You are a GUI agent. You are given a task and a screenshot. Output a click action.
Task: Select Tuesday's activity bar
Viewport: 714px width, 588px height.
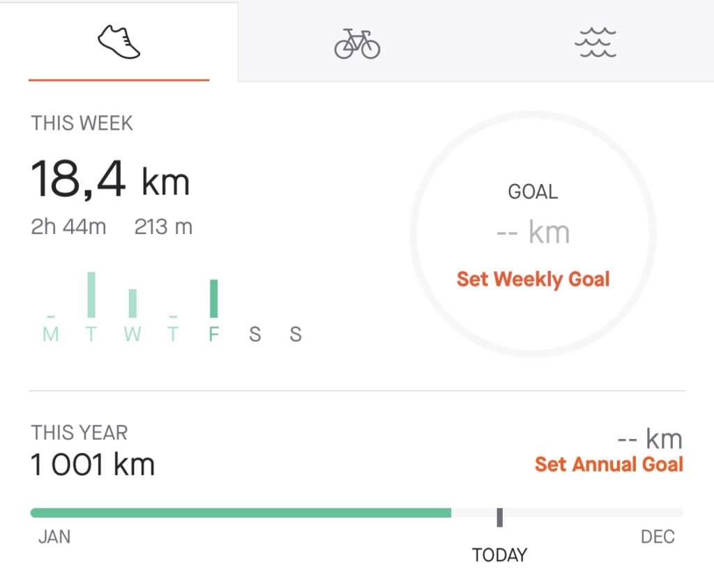tap(91, 295)
